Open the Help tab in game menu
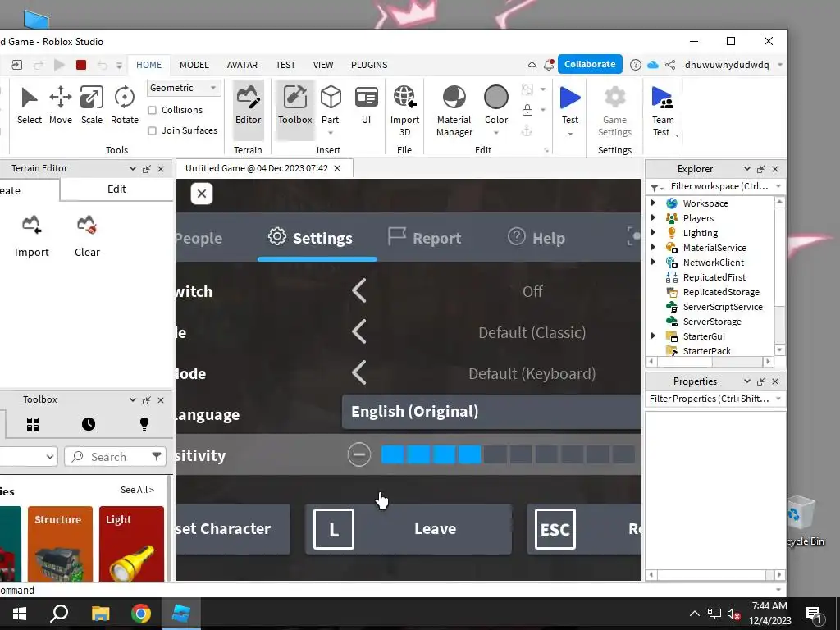This screenshot has height=630, width=840. (x=536, y=237)
